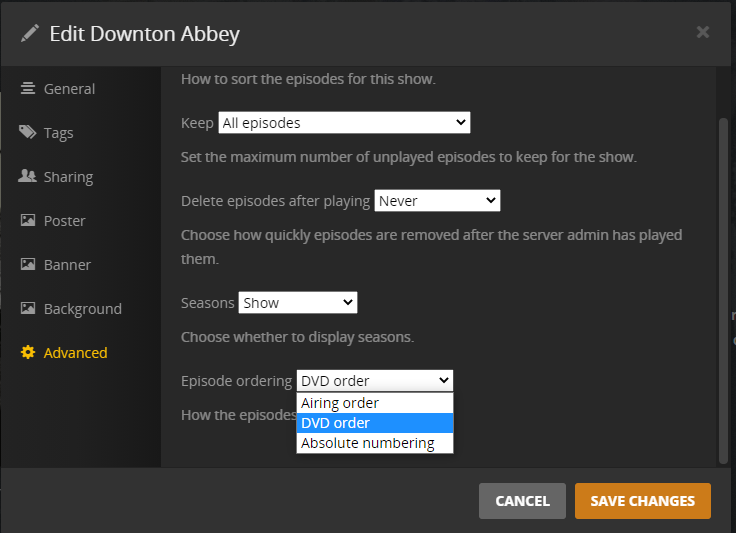Click the Cancel button
The height and width of the screenshot is (533, 736).
click(x=522, y=501)
